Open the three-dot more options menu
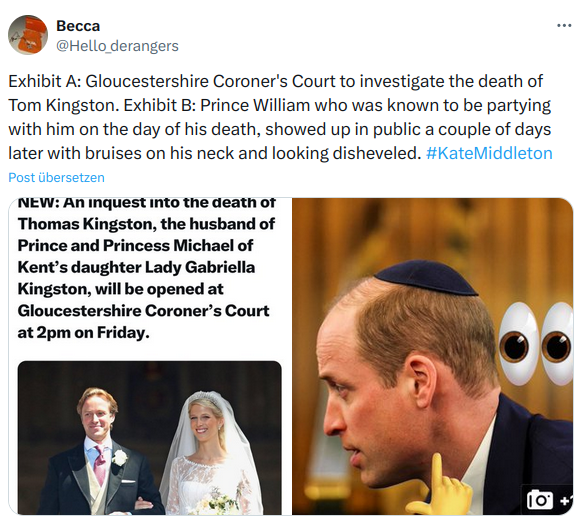This screenshot has height=529, width=588. (x=564, y=26)
